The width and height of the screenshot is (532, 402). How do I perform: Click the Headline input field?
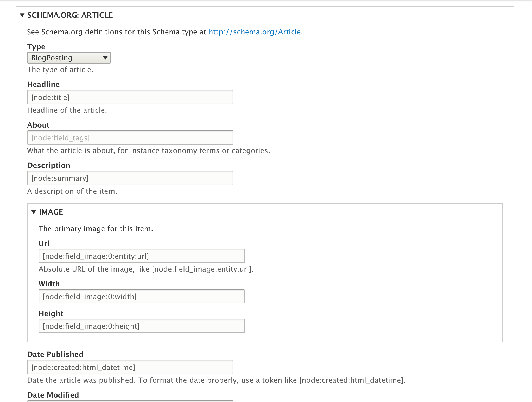click(130, 97)
